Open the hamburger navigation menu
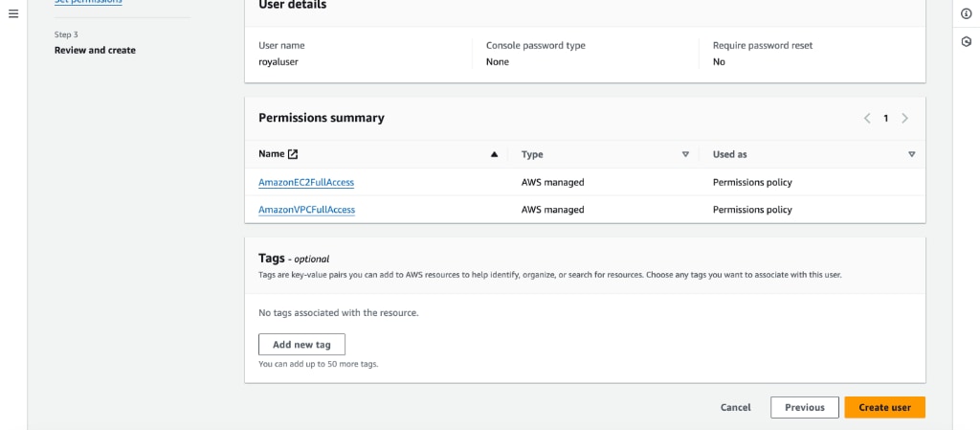 [13, 13]
